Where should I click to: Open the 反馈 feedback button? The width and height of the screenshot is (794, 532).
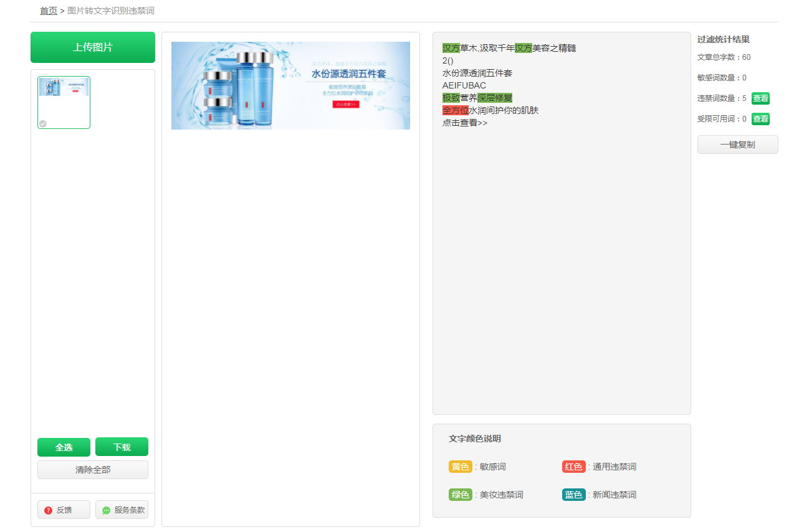(64, 510)
